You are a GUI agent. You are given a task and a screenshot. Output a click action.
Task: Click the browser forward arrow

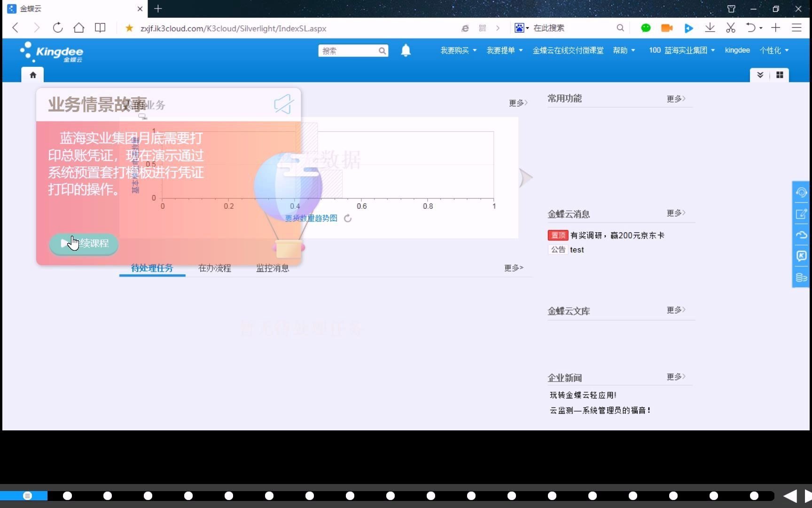[x=37, y=28]
